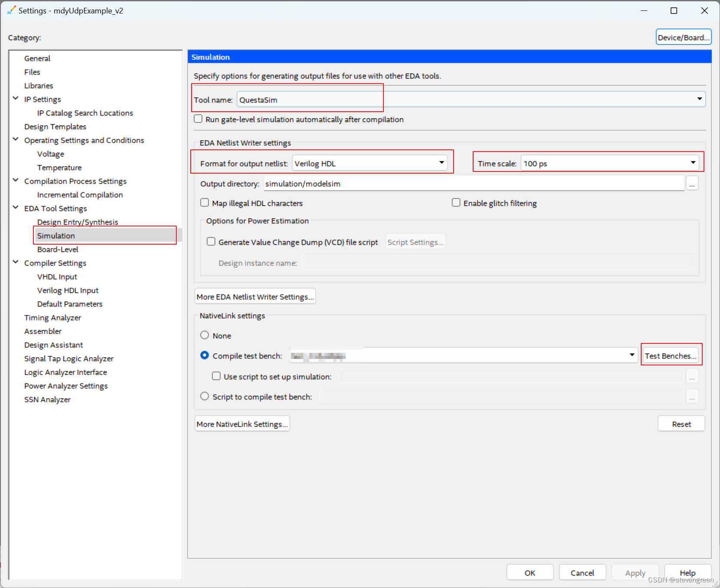Select the Simulation tree item
The height and width of the screenshot is (588, 720).
tap(56, 236)
